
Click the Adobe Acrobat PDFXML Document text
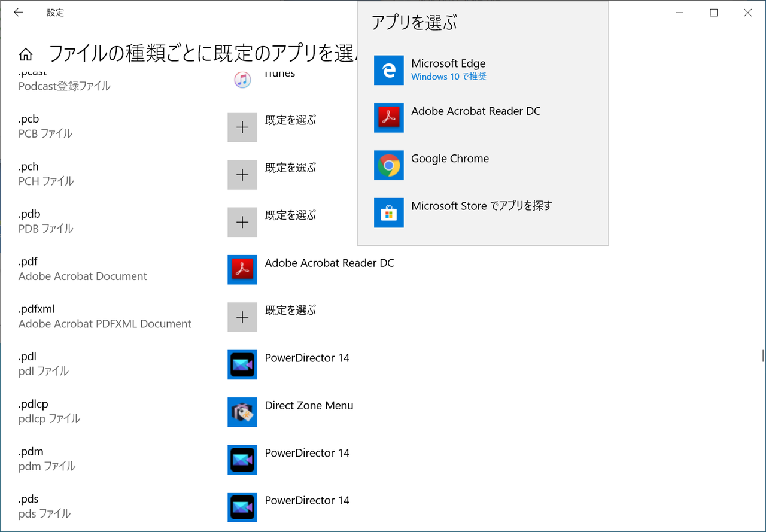(x=105, y=324)
